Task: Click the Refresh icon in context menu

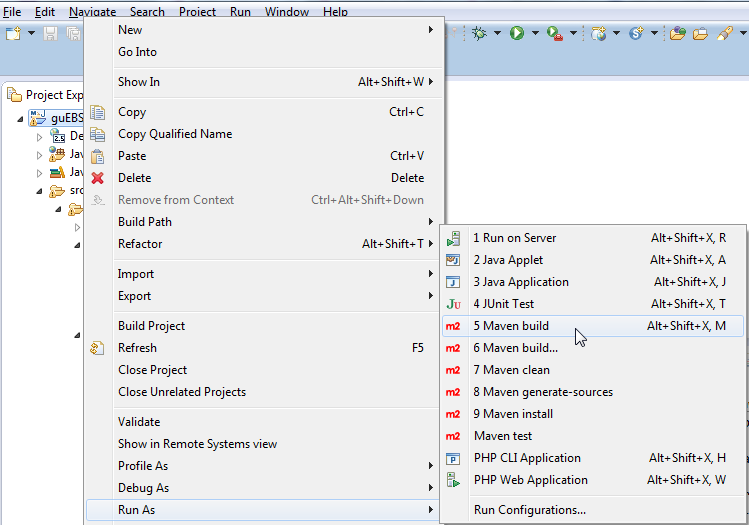Action: point(97,348)
